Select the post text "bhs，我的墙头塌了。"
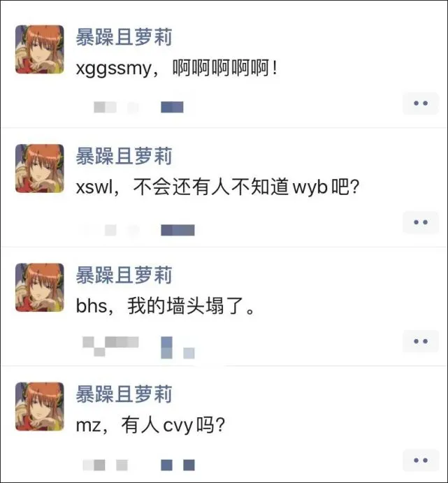Viewport: 448px width, 483px height. tap(165, 306)
